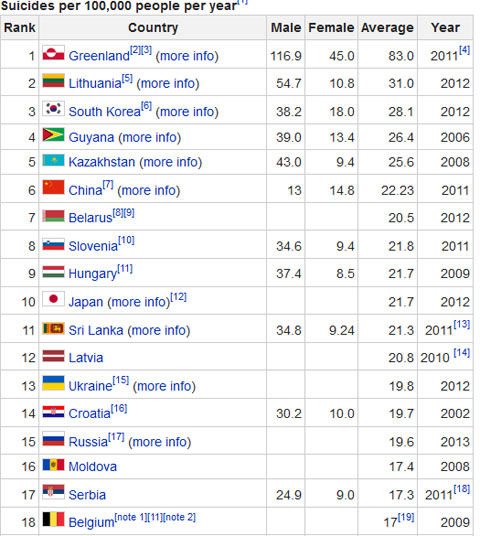Image resolution: width=480 pixels, height=536 pixels.
Task: Open Japan's (more info) link
Action: point(139,303)
